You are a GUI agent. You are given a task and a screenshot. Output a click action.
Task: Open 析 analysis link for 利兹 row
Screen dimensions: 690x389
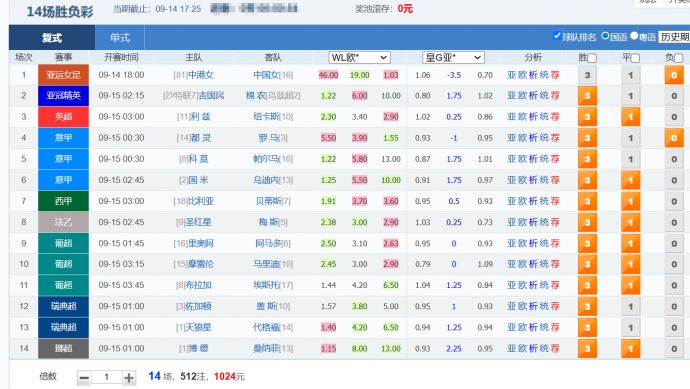533,117
